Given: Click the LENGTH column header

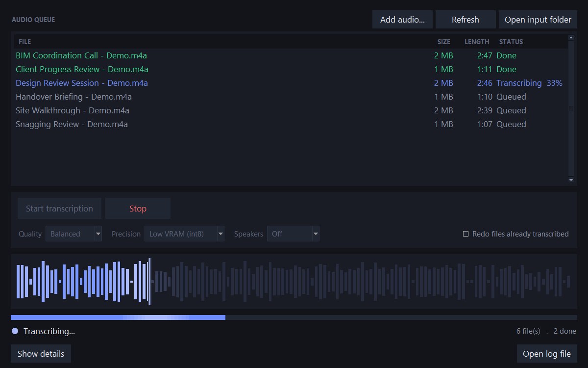Looking at the screenshot, I should pyautogui.click(x=477, y=42).
